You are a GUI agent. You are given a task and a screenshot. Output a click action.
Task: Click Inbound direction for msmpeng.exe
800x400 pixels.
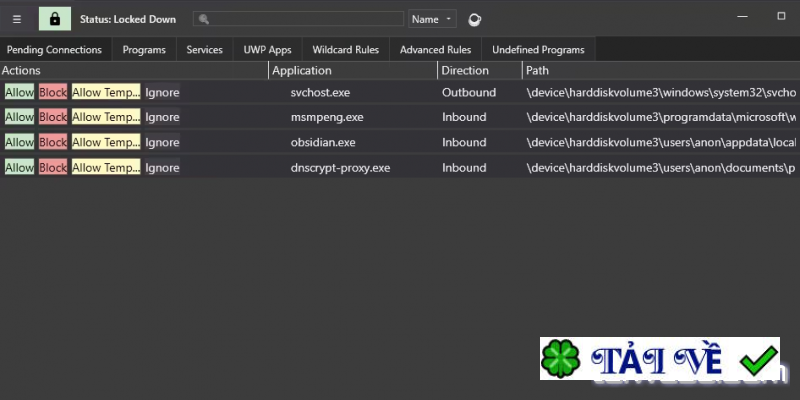tap(464, 117)
